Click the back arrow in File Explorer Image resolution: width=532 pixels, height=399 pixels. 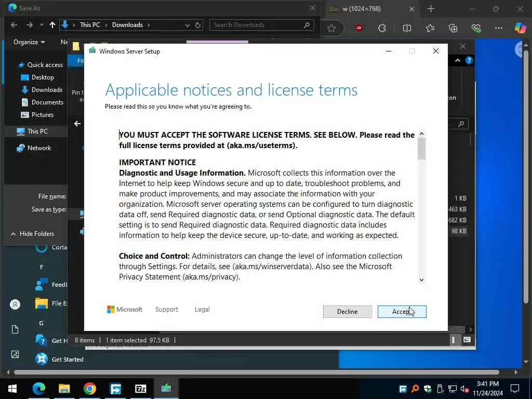coord(77,124)
